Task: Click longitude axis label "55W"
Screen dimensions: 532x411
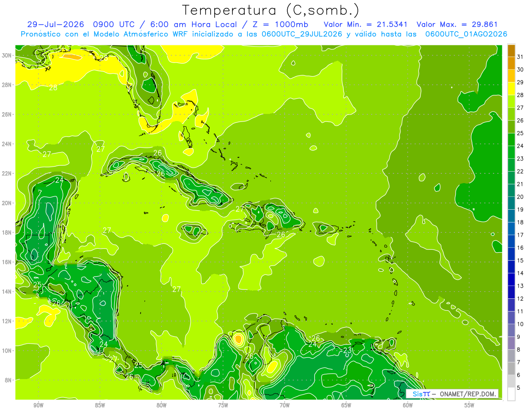Action: point(469,405)
